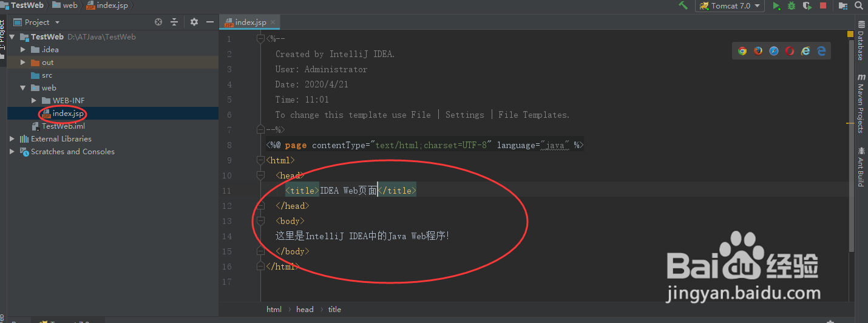Click the closing title tag on line 11

(397, 191)
